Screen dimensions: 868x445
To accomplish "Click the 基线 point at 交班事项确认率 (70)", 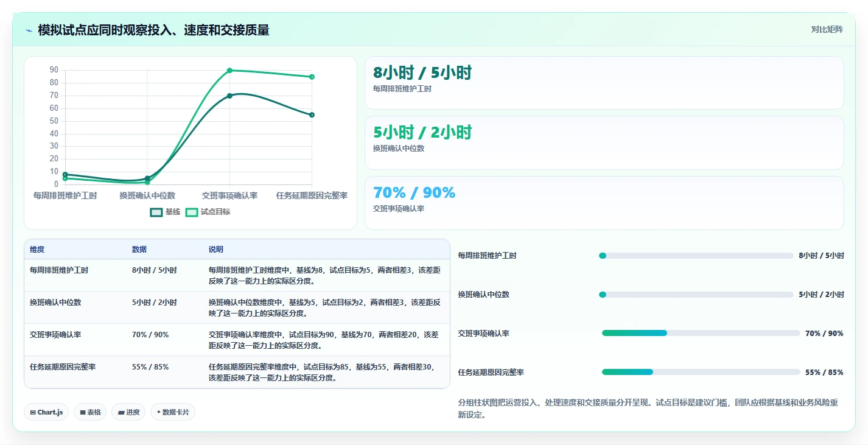I will point(229,96).
